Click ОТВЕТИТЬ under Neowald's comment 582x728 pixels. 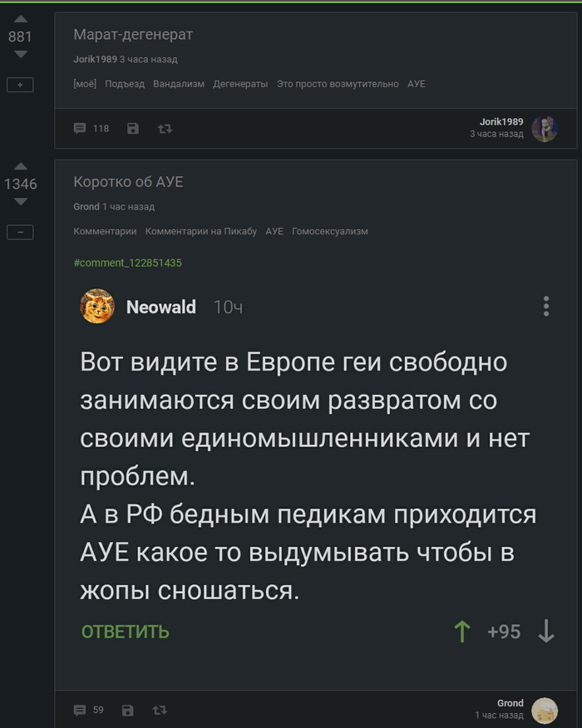click(x=126, y=632)
